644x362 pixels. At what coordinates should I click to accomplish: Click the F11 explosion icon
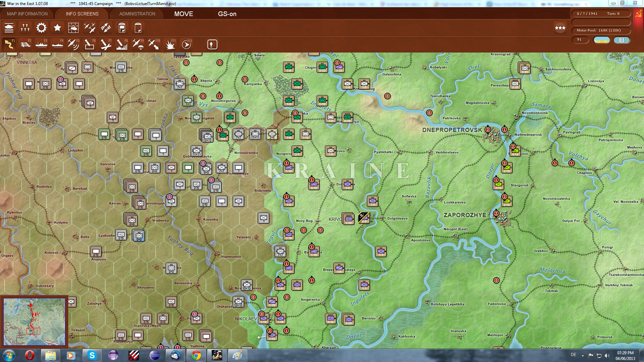tap(170, 44)
